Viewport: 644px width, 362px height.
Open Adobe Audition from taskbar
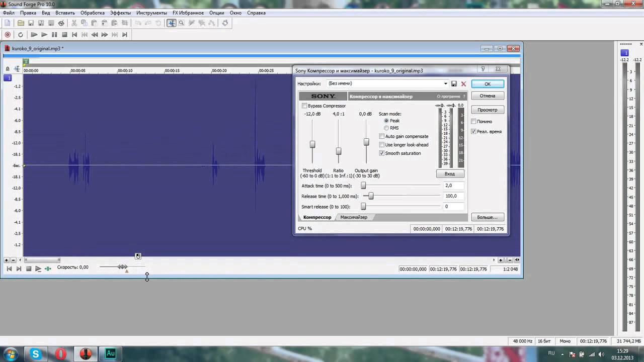[111, 354]
